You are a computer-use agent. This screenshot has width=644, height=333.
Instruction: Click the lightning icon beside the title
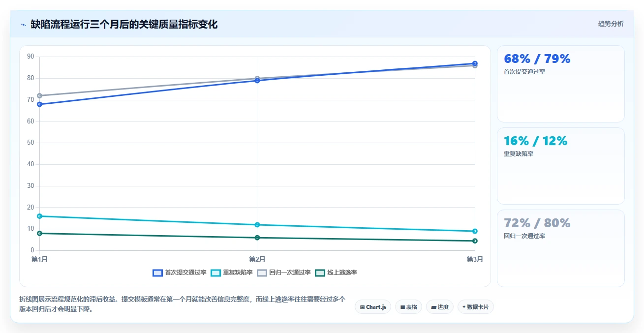point(24,25)
